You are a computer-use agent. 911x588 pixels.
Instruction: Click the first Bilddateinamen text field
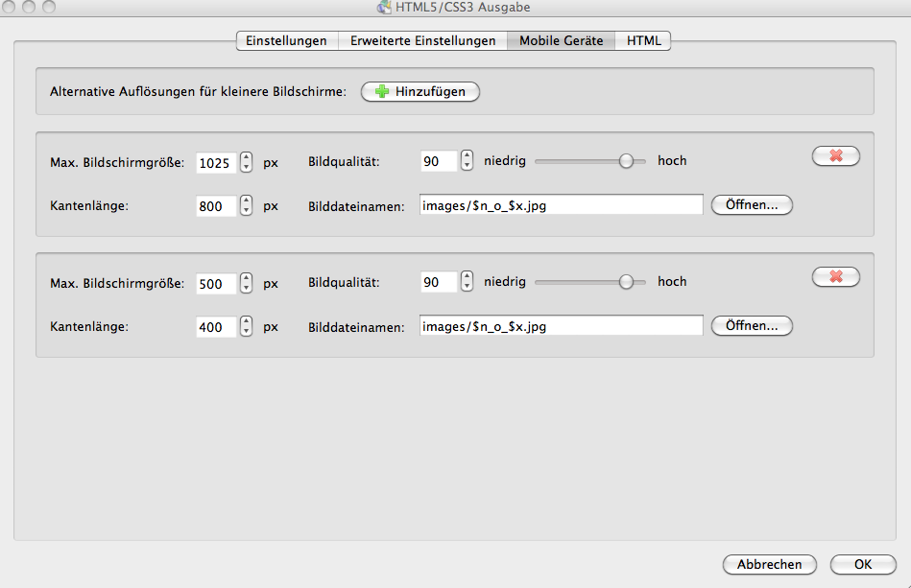point(561,205)
